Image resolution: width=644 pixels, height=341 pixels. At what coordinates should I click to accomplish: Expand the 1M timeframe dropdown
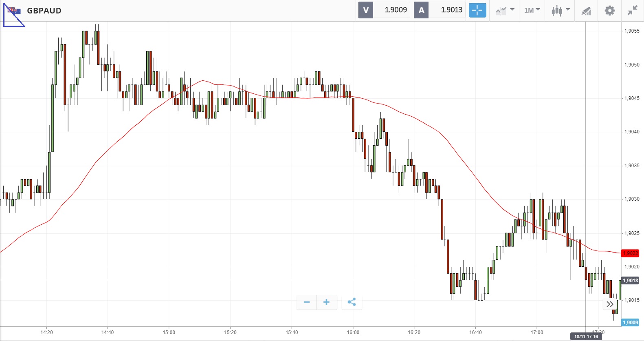pos(532,10)
